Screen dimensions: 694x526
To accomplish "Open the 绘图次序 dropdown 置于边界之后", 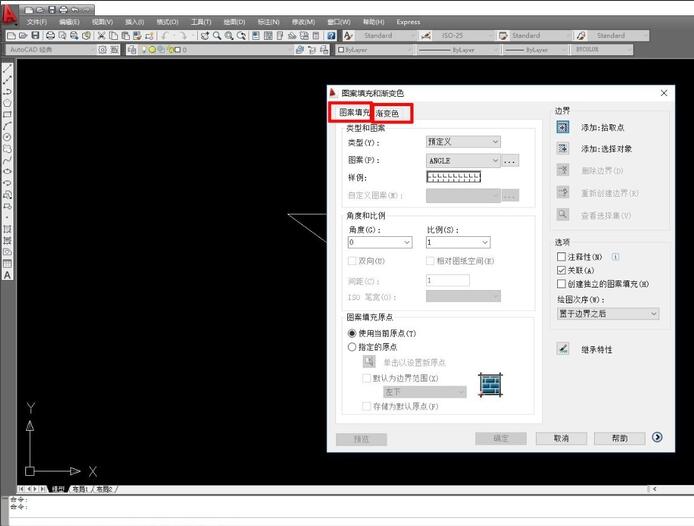I will point(608,314).
